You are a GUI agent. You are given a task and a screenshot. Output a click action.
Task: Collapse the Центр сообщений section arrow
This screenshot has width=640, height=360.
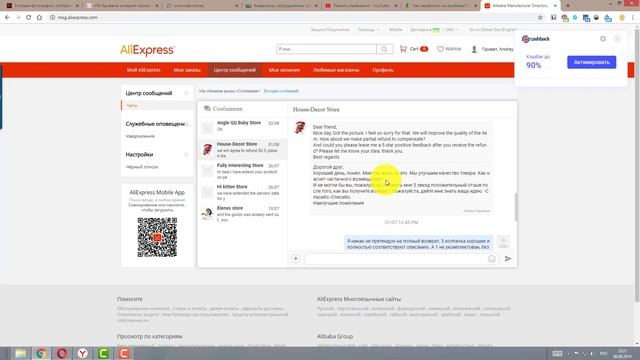pos(187,93)
